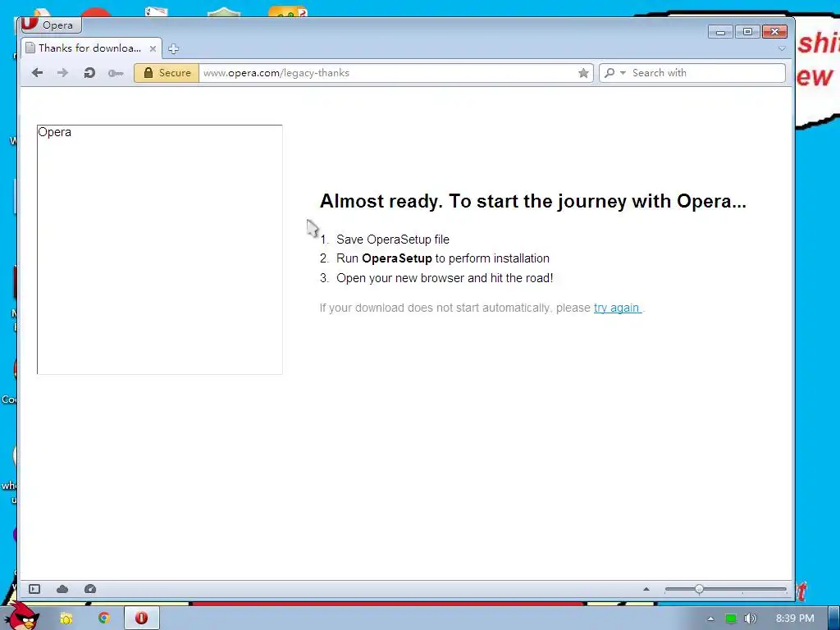This screenshot has width=840, height=630.
Task: Click the Show desktop button at the taskbar's edge
Action: (x=834, y=619)
